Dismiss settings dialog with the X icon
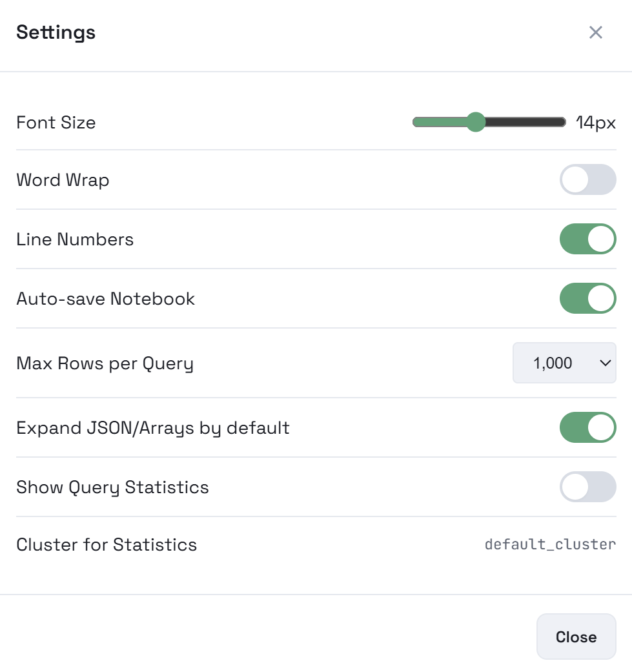The image size is (632, 672). [595, 32]
